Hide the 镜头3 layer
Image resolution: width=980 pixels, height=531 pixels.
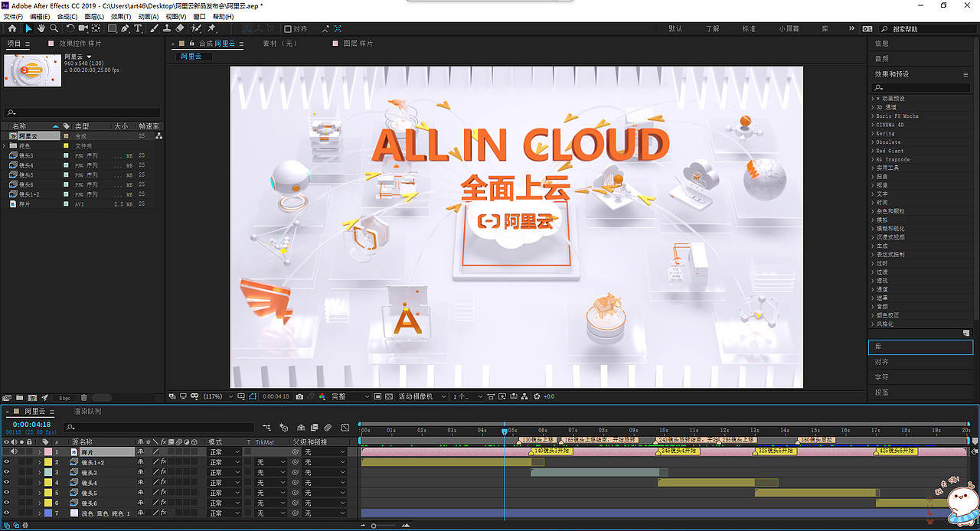(6, 472)
